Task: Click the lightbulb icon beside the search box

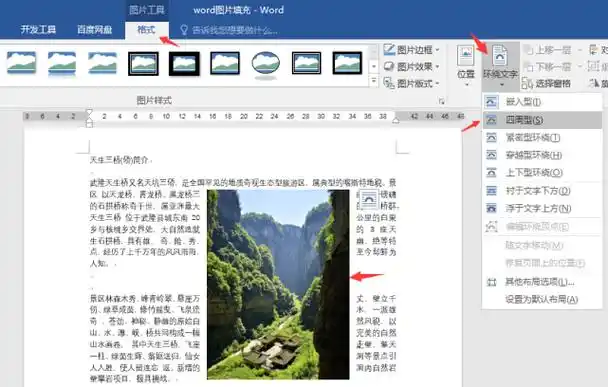Action: [184, 30]
